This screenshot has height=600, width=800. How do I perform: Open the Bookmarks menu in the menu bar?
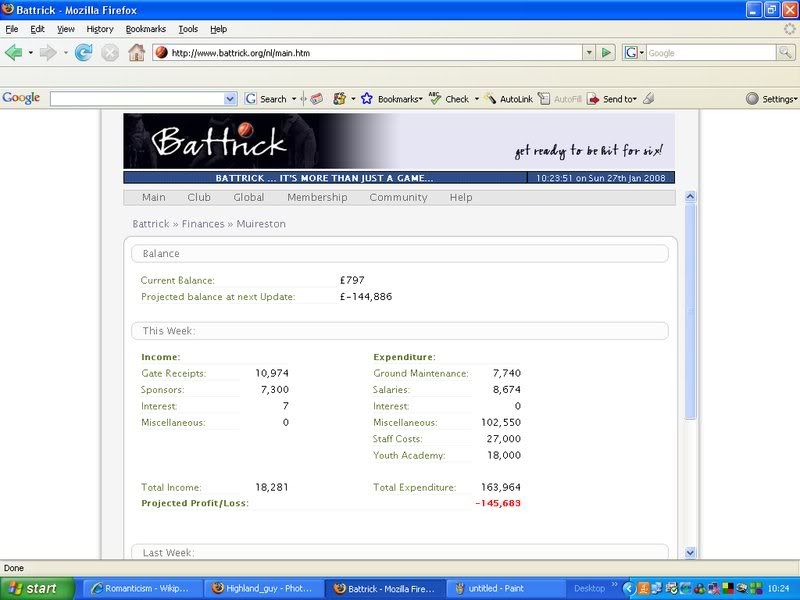coord(146,29)
